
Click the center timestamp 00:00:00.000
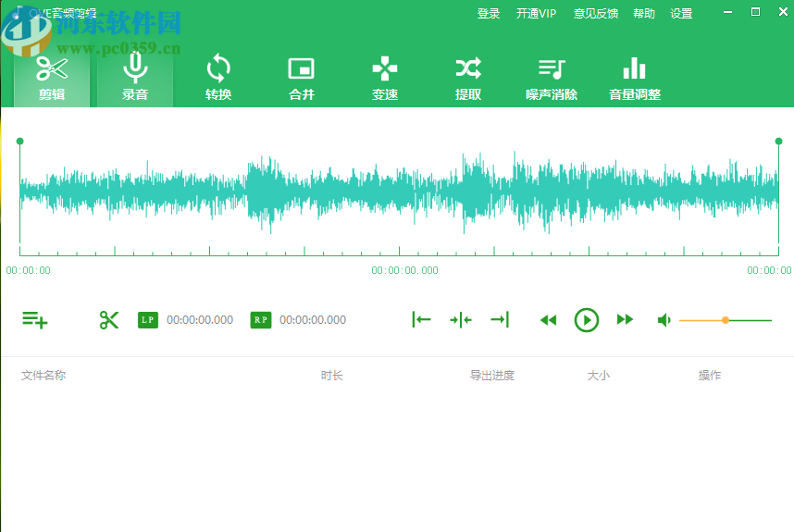click(x=404, y=270)
